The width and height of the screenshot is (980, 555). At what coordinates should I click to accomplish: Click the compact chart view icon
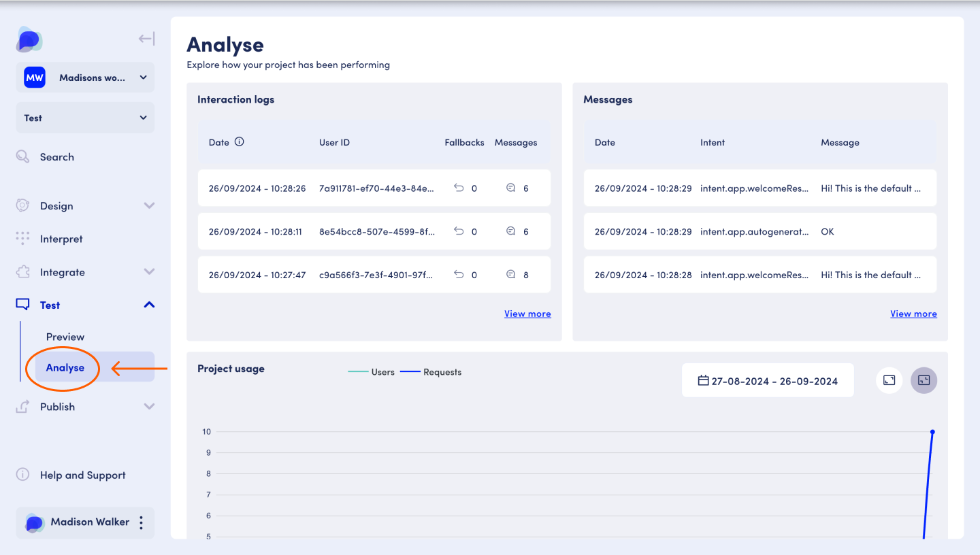tap(924, 380)
